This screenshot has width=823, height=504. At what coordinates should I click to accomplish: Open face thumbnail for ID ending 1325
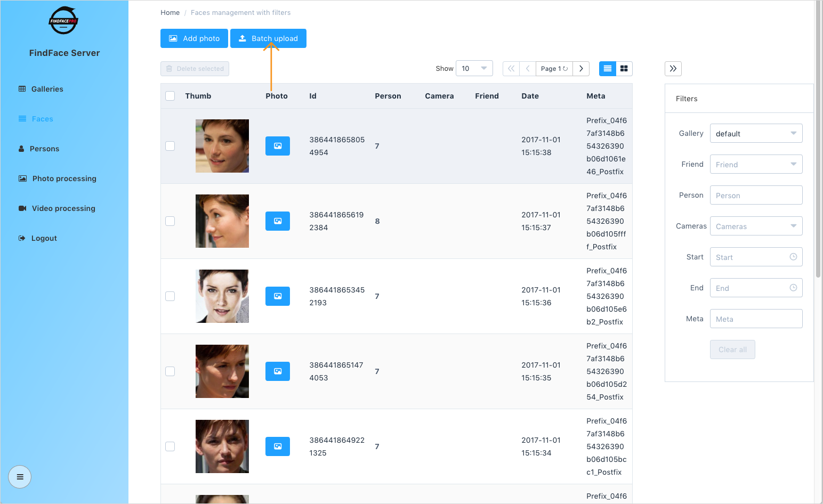pos(222,446)
